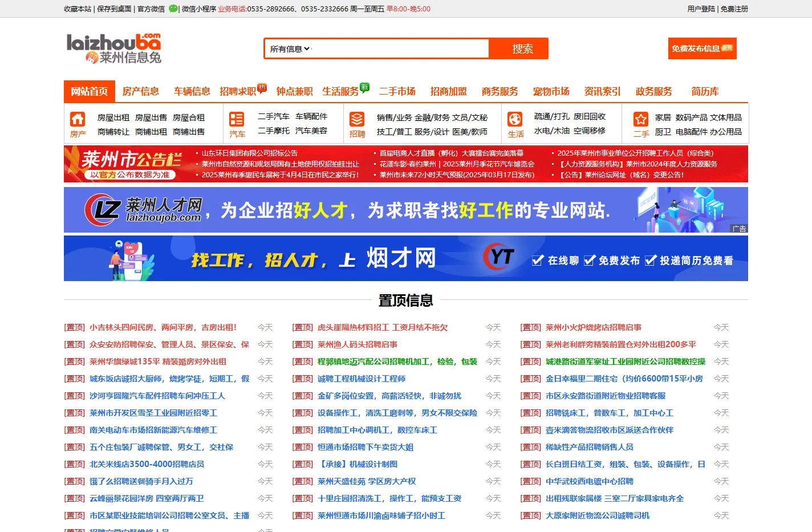The width and height of the screenshot is (812, 532).
Task: Click the 汽车 category icon
Action: click(x=237, y=119)
